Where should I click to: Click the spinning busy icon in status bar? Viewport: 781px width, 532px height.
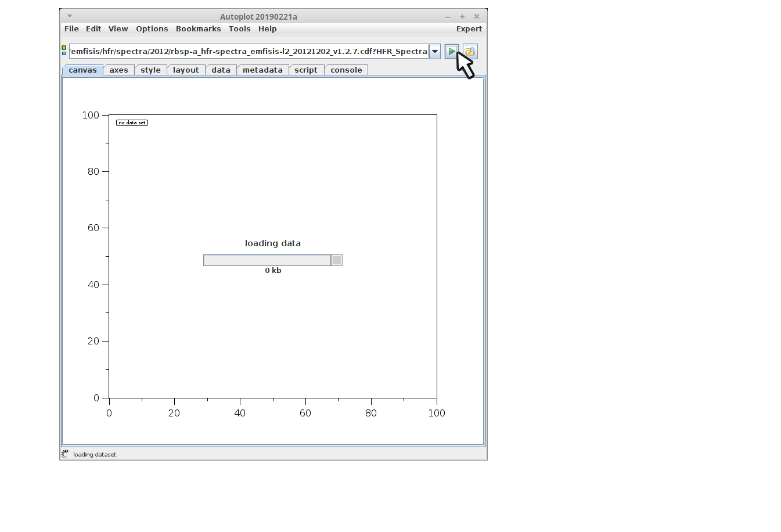(65, 454)
